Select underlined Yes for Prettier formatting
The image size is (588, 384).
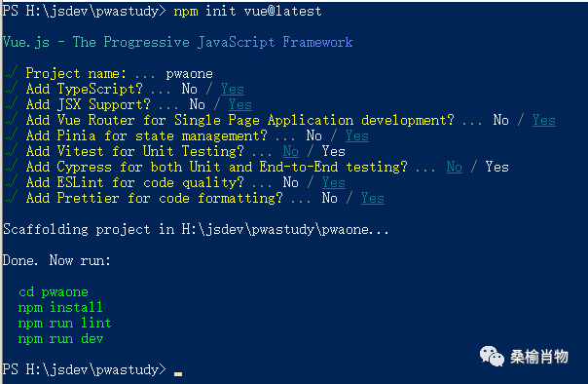(x=373, y=198)
